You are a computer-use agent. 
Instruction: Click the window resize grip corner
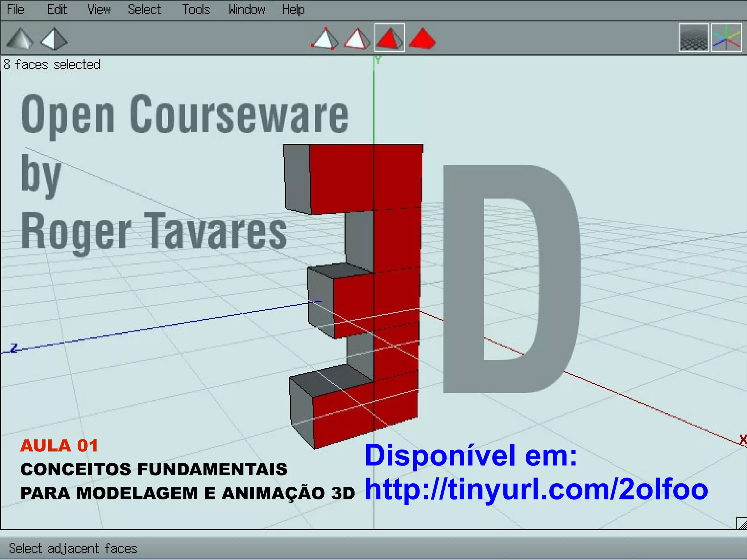click(741, 523)
